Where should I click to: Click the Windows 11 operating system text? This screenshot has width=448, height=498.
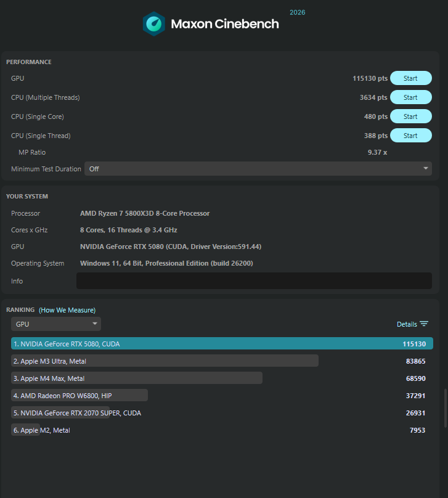pyautogui.click(x=166, y=263)
